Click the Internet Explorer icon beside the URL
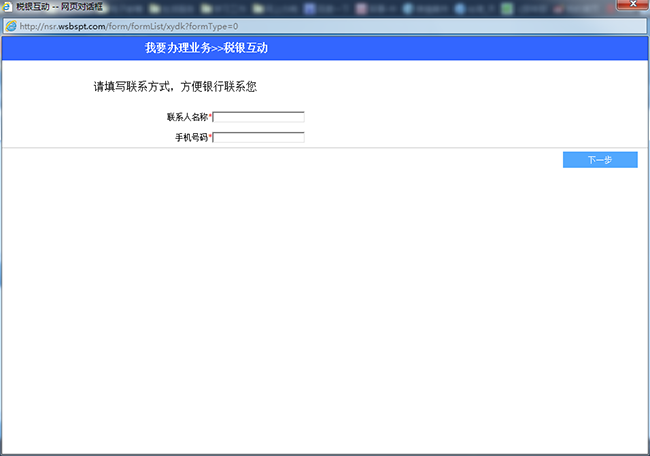Viewport: 650px width, 456px height. pyautogui.click(x=11, y=26)
